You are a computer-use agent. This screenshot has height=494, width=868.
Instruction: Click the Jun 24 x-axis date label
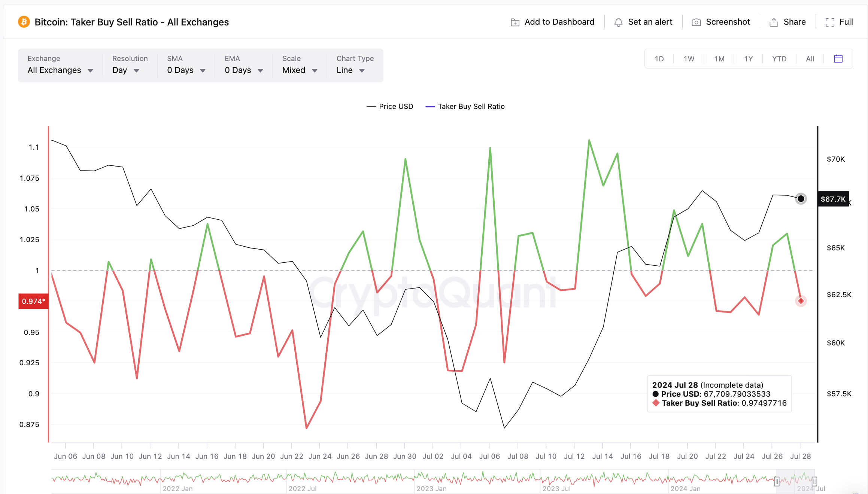tap(320, 456)
